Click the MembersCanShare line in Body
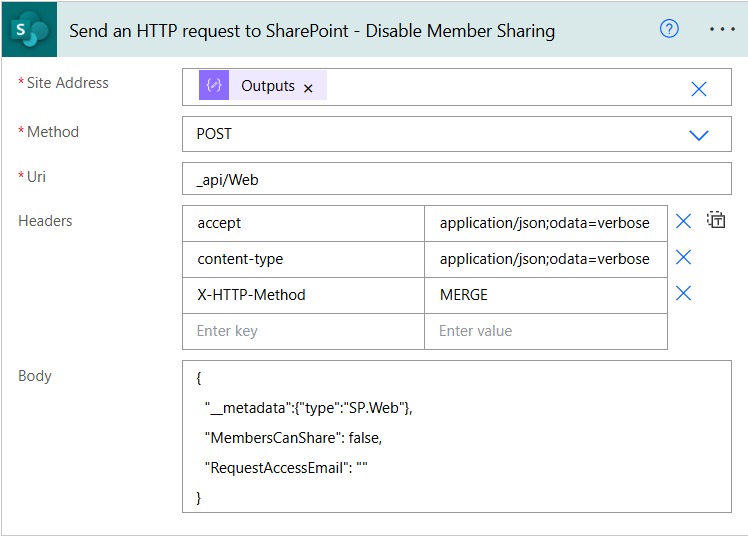The height and width of the screenshot is (536, 748). pyautogui.click(x=293, y=438)
